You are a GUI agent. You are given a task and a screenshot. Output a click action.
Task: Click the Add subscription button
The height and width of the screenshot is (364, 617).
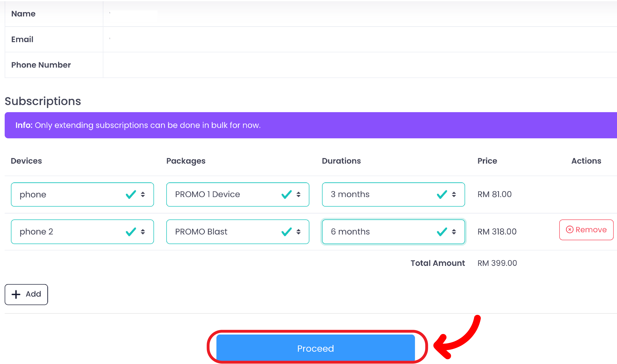(26, 294)
